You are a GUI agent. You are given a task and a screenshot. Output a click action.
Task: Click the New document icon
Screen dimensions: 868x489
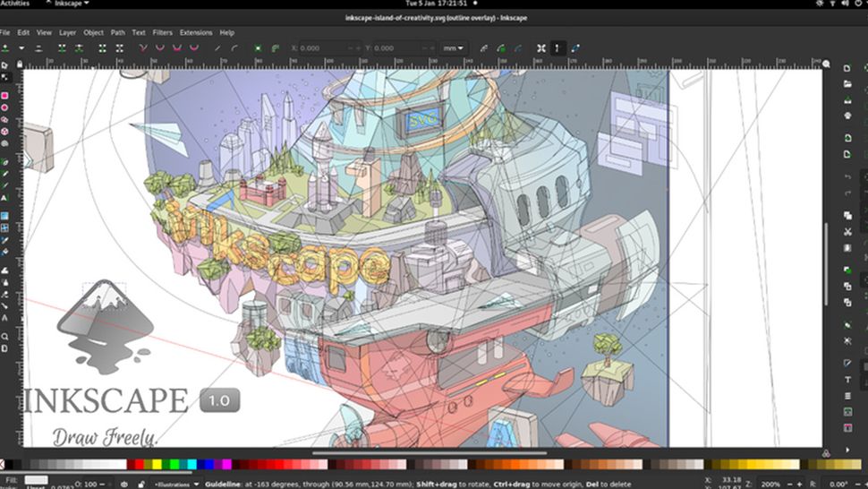tap(847, 68)
